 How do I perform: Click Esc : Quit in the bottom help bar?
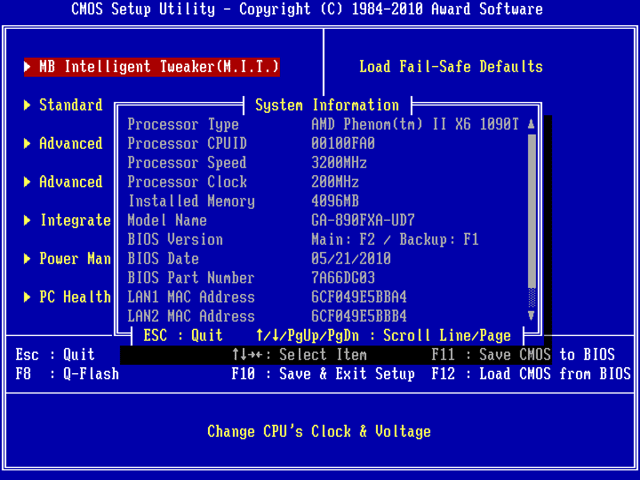click(55, 355)
